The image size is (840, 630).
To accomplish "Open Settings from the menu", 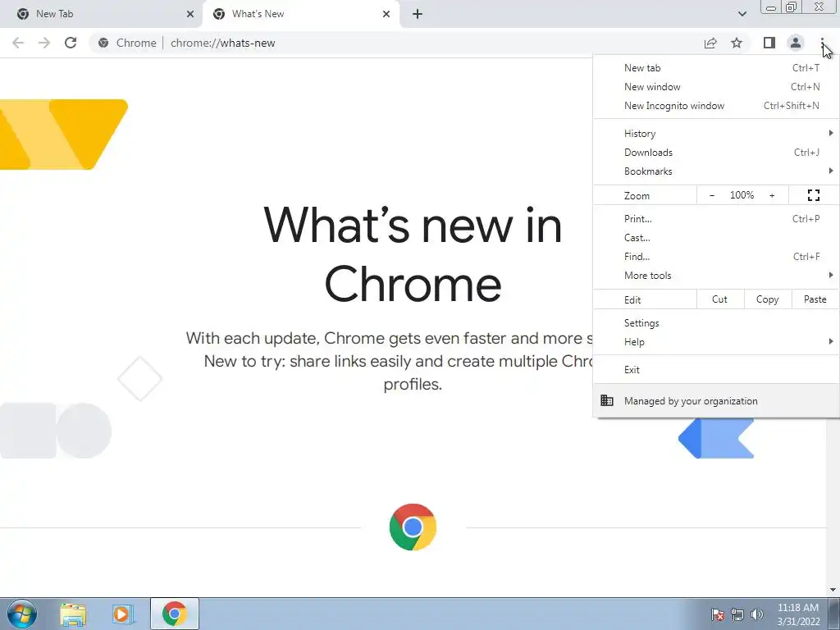I will click(x=716, y=323).
